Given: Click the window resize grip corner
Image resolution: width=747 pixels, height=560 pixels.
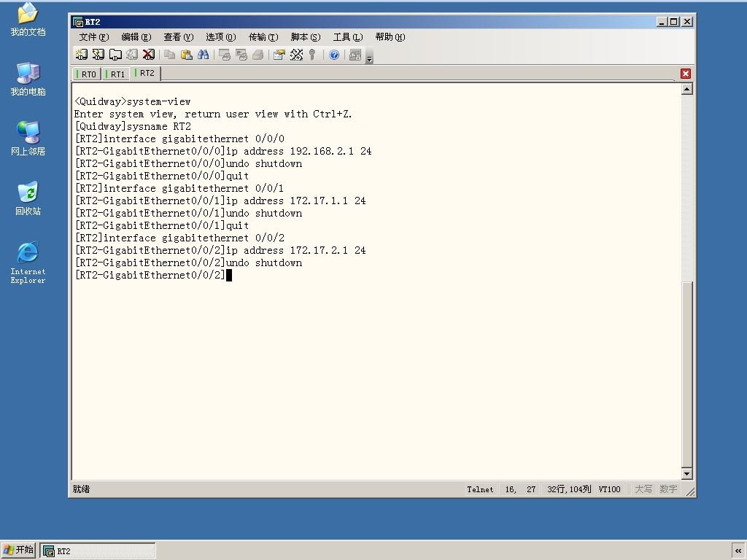Looking at the screenshot, I should tap(689, 491).
